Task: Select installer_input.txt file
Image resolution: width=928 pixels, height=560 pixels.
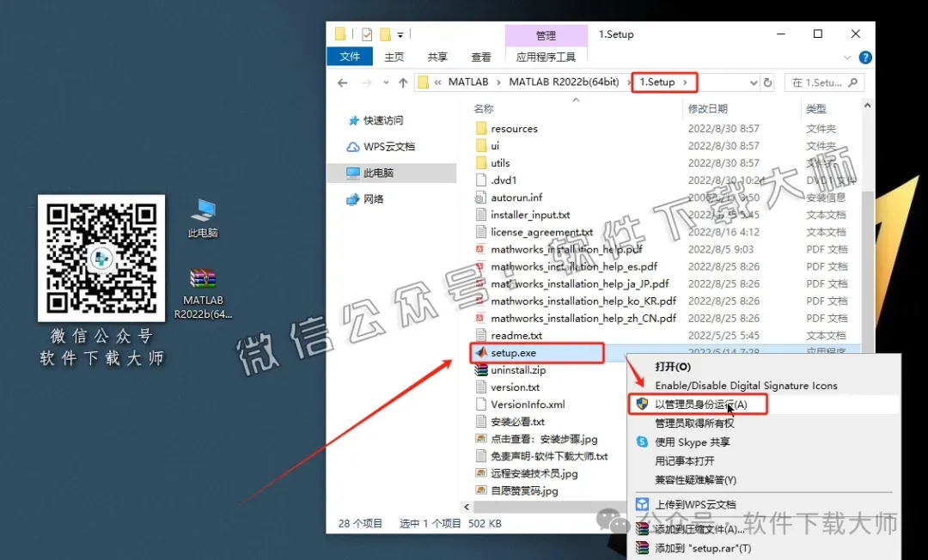Action: [530, 215]
